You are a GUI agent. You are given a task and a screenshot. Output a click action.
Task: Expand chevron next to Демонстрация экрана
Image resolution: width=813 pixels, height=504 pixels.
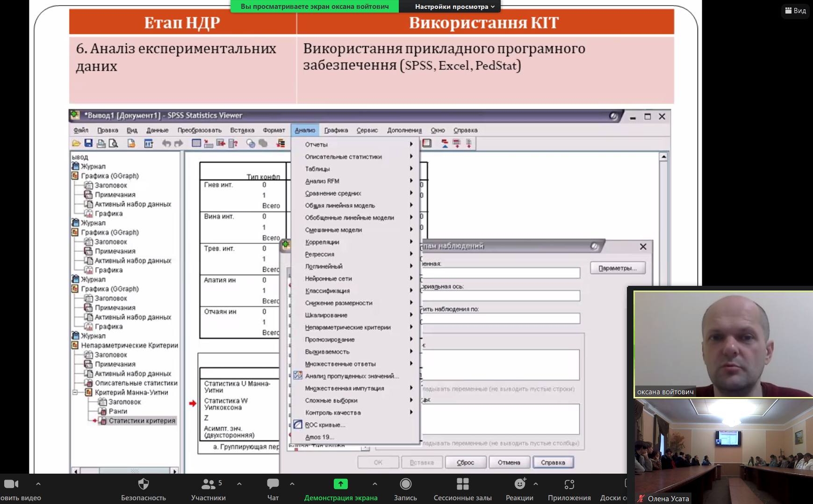coord(375,484)
